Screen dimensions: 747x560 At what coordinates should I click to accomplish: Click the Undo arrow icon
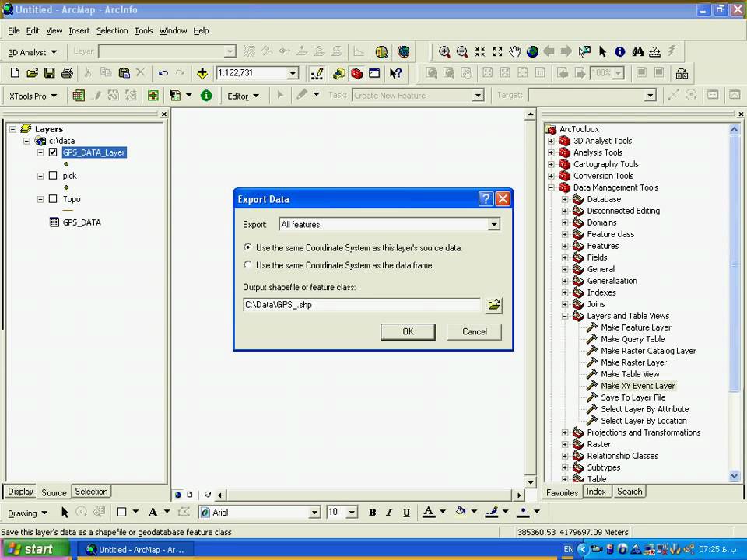tap(163, 73)
